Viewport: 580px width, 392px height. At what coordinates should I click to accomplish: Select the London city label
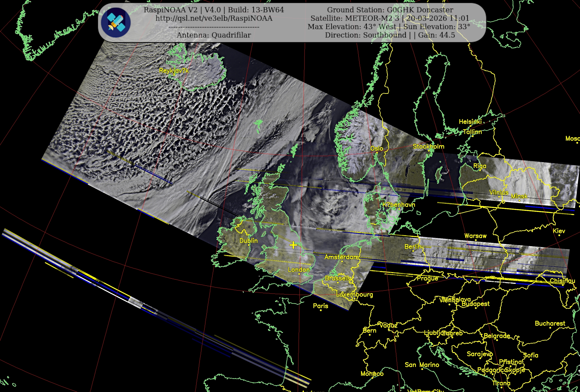299,270
